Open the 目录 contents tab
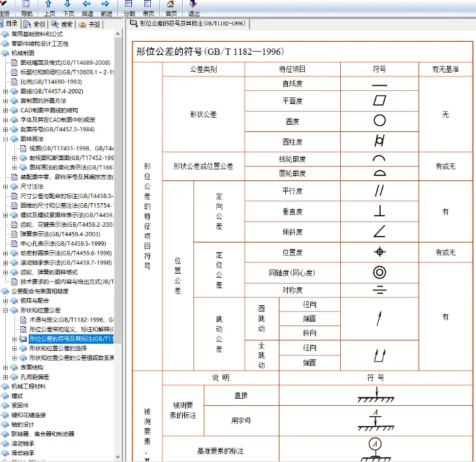Viewport: 476px width, 462px height. [9, 24]
